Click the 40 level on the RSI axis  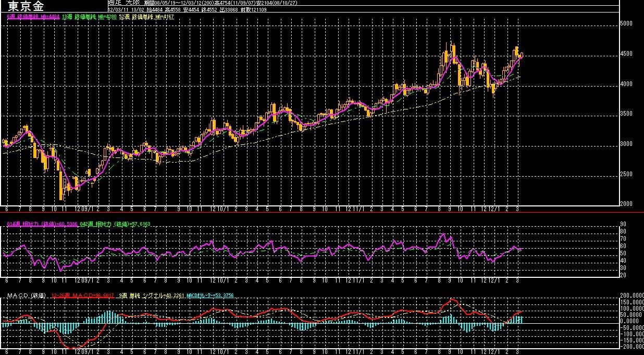pyautogui.click(x=623, y=261)
